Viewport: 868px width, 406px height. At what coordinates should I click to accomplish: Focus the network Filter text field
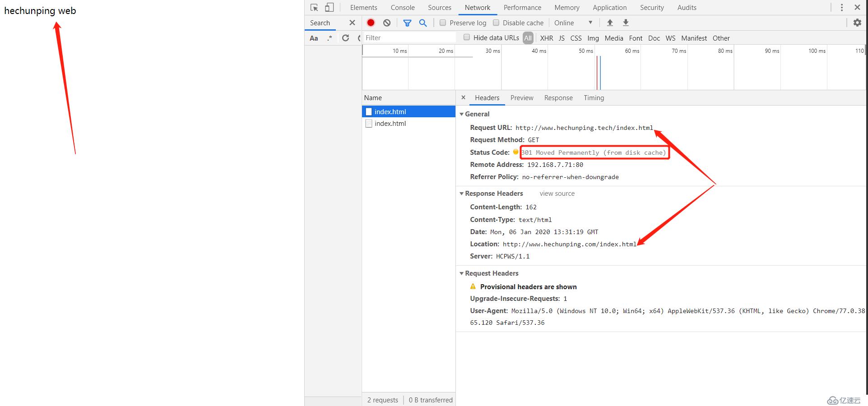[410, 38]
